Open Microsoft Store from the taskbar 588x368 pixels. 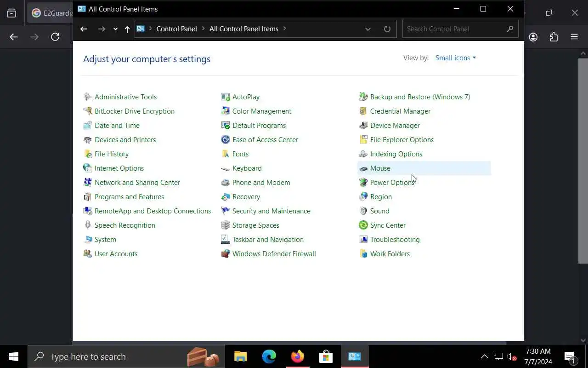326,356
